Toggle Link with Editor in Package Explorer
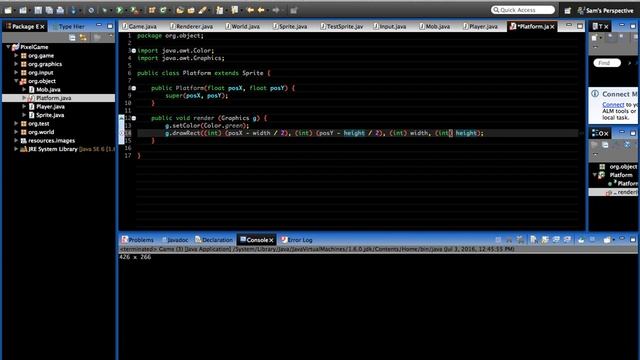The height and width of the screenshot is (360, 640). [83, 38]
